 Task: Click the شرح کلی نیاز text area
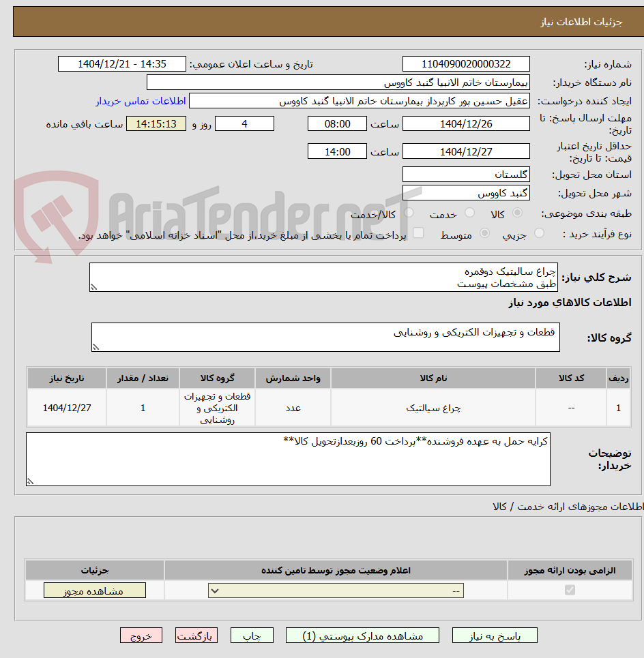pyautogui.click(x=323, y=277)
